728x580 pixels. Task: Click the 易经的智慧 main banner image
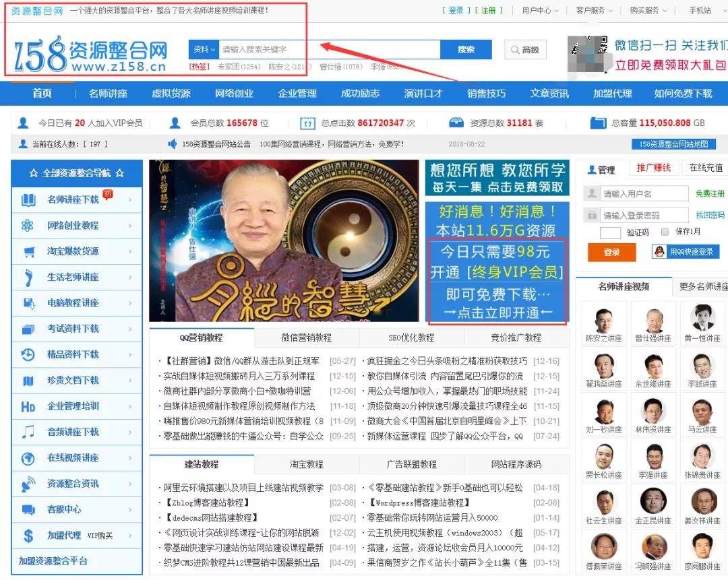284,240
